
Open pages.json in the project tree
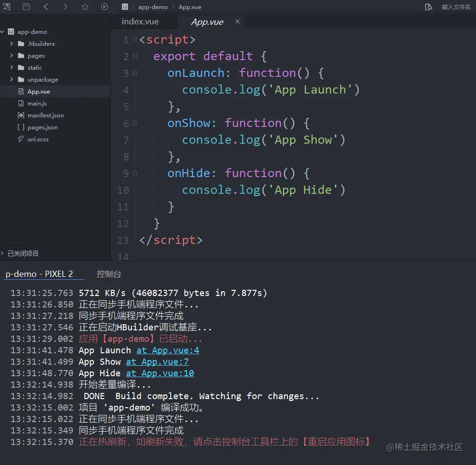[x=42, y=127]
